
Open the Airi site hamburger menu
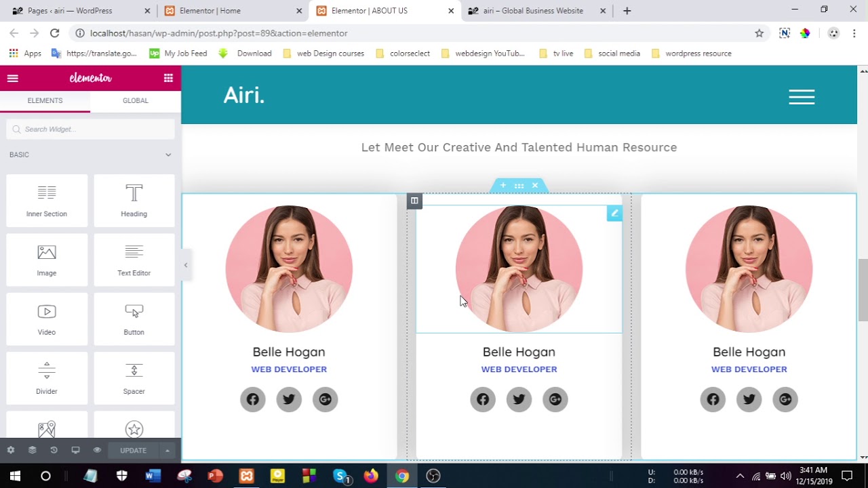802,97
